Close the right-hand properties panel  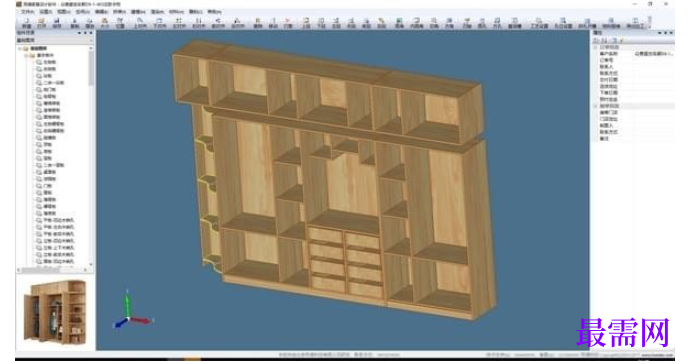(x=671, y=33)
